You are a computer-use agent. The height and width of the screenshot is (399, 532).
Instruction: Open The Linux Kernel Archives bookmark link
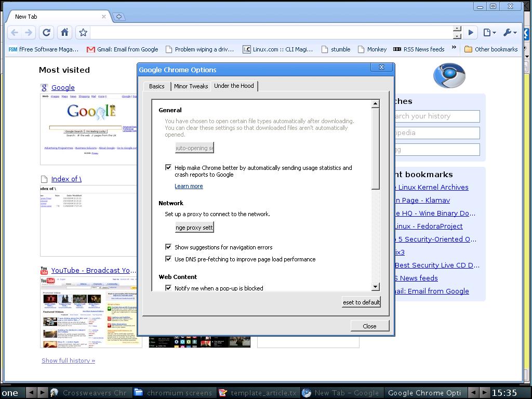pyautogui.click(x=432, y=187)
